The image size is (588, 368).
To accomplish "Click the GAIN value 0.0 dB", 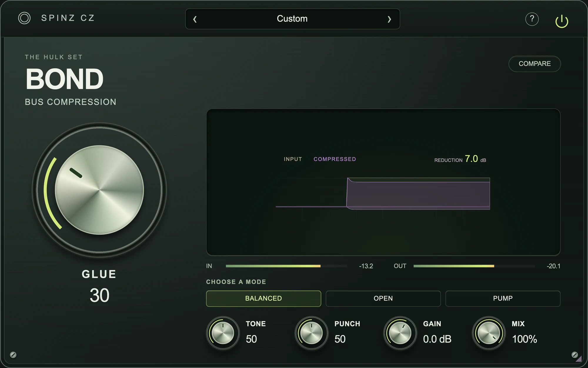I will pos(437,339).
